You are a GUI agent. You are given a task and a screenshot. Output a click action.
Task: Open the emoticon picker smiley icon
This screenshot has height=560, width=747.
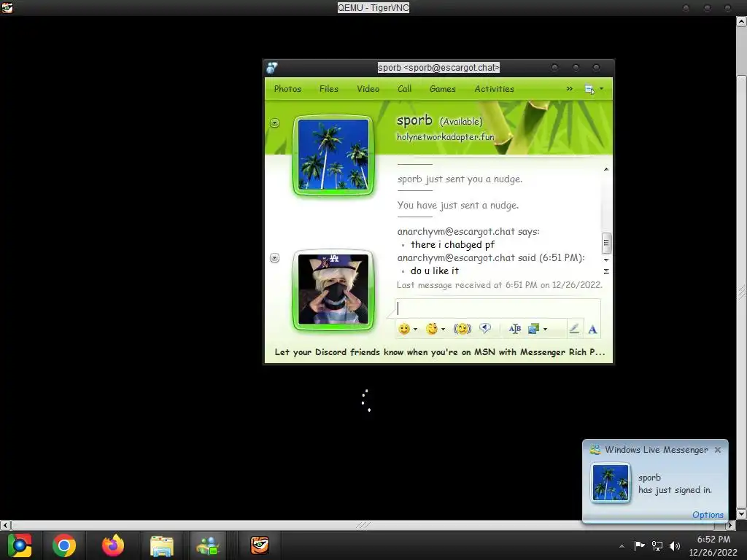404,329
